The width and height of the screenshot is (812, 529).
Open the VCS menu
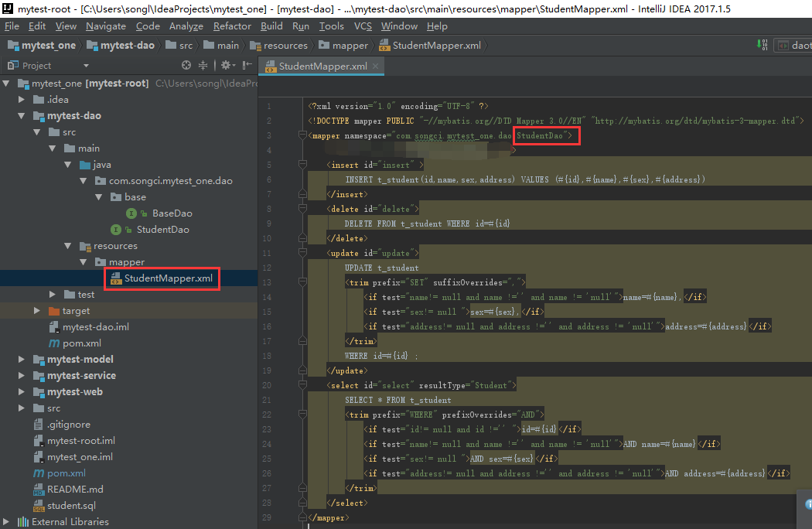[363, 26]
